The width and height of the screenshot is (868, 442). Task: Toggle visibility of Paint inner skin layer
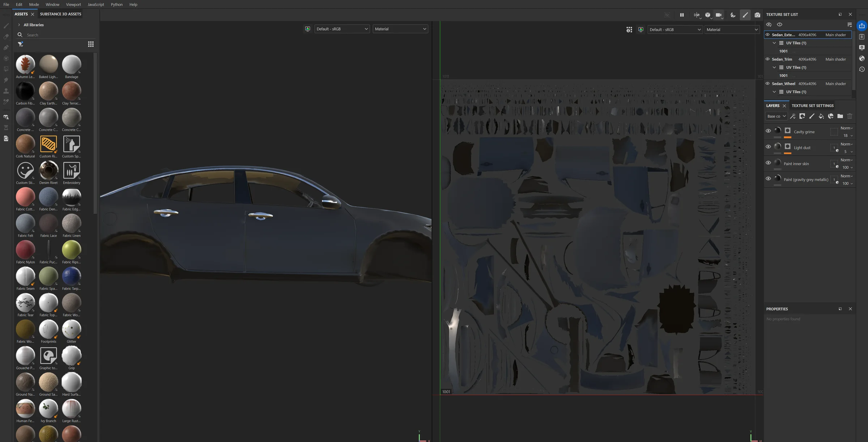tap(768, 163)
